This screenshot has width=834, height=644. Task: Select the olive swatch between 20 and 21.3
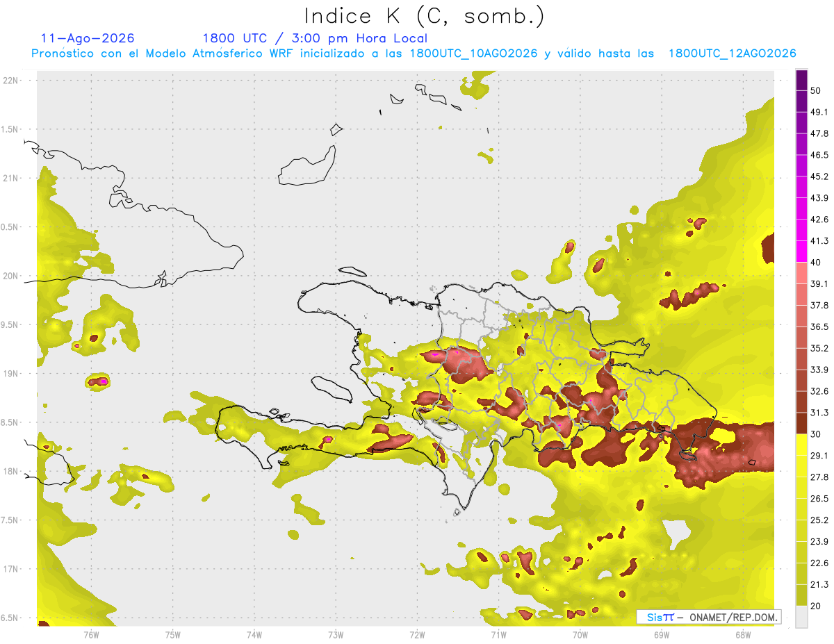coord(801,595)
